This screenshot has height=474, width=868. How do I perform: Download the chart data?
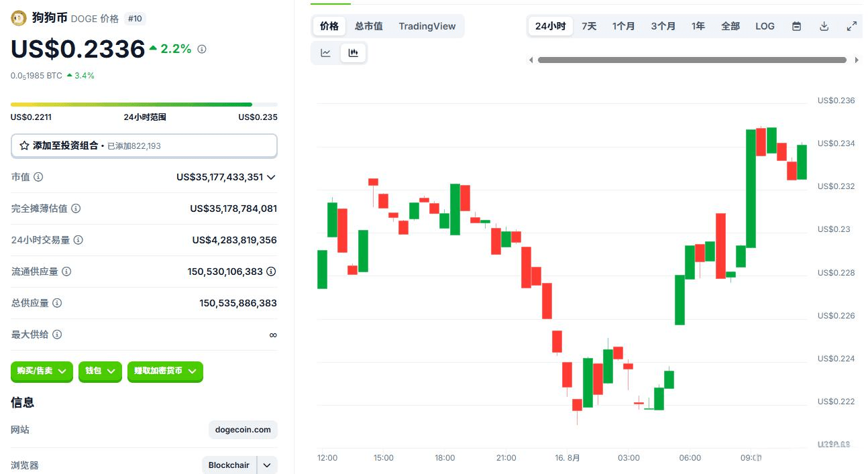tap(824, 26)
